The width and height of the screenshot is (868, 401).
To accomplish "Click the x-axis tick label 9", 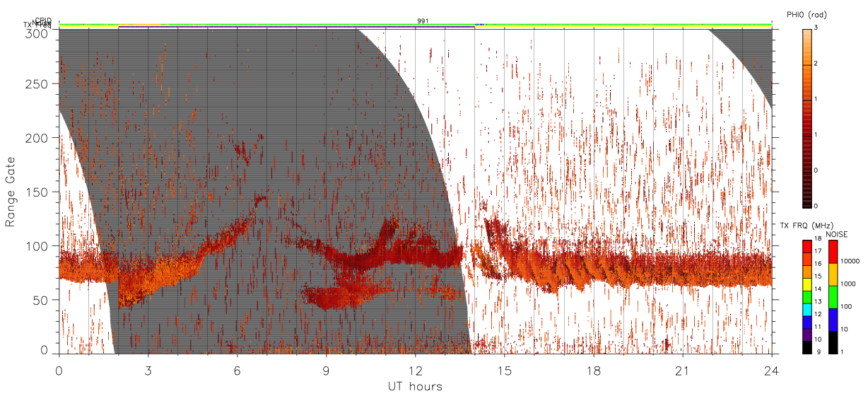I will click(x=326, y=371).
